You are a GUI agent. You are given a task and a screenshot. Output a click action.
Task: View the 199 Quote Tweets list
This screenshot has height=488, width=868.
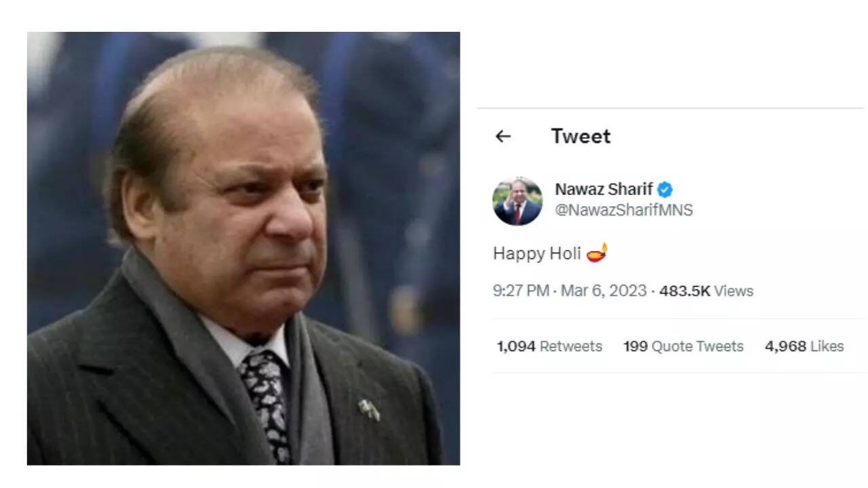click(x=684, y=346)
